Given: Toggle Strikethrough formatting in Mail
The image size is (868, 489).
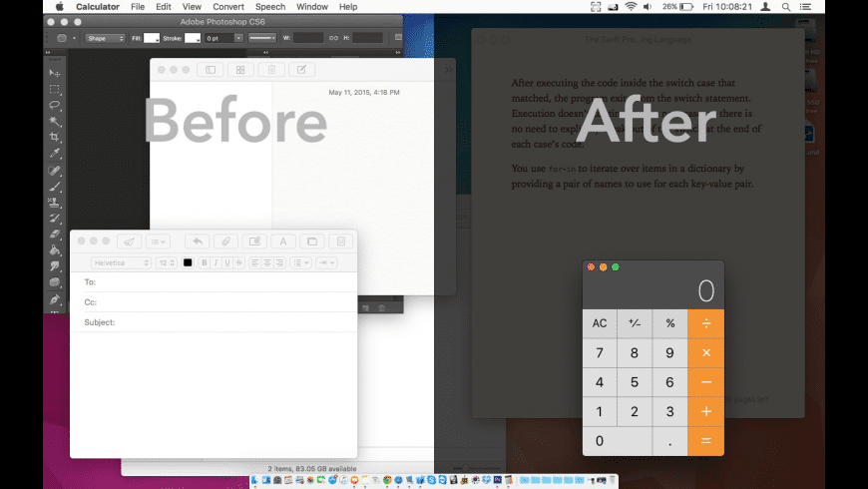Looking at the screenshot, I should point(239,262).
